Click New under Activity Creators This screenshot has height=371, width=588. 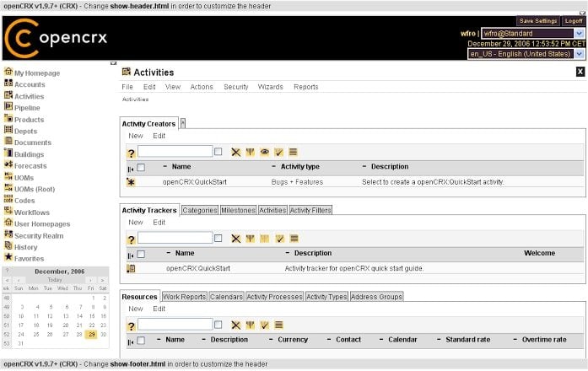click(x=135, y=136)
